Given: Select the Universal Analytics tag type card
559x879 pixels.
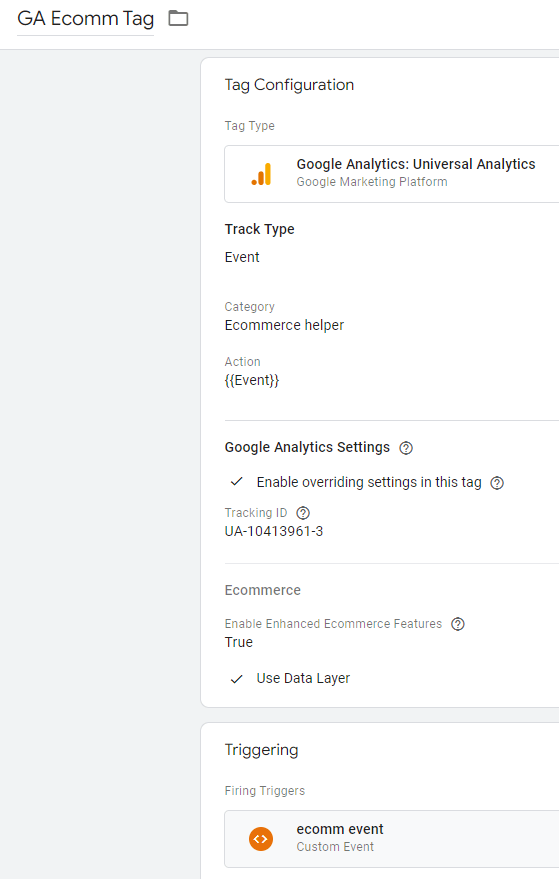Looking at the screenshot, I should pos(391,174).
